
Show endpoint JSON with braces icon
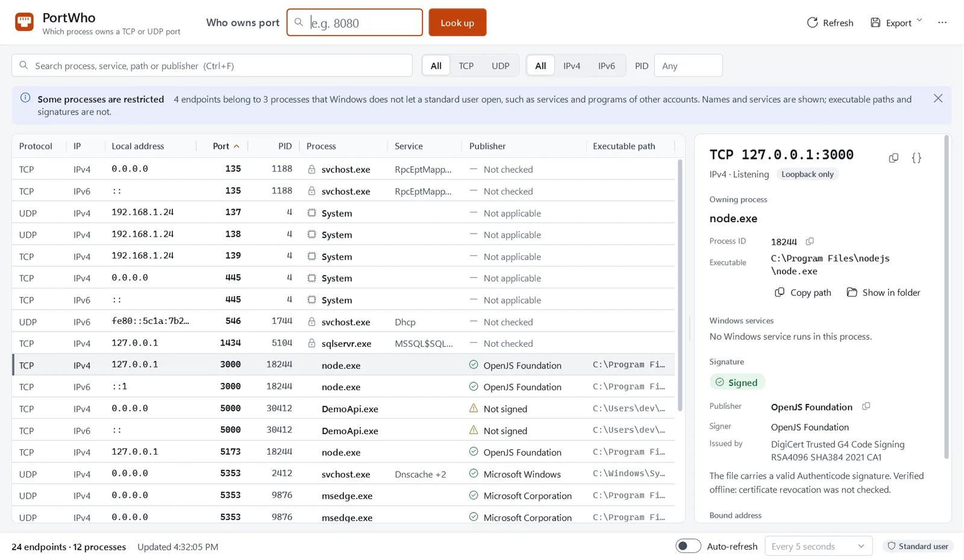[x=916, y=158]
